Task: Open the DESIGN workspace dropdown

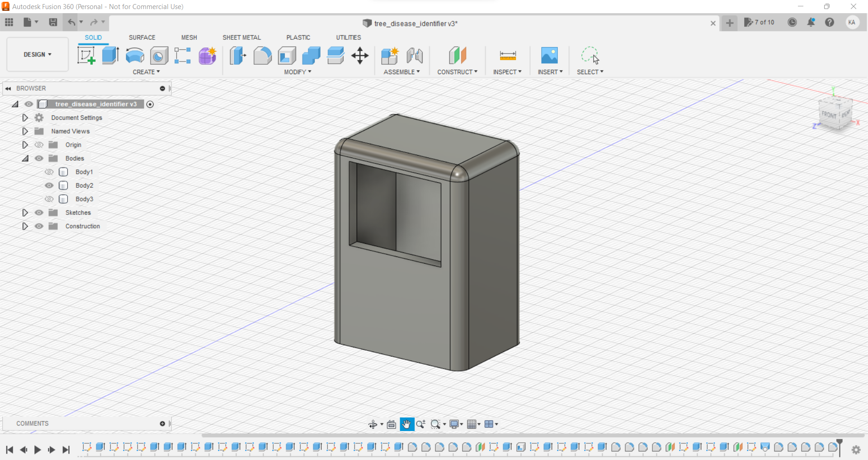Action: tap(38, 54)
